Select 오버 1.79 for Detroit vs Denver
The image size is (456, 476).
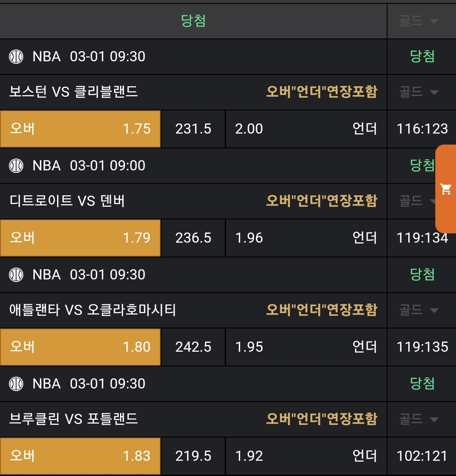80,238
